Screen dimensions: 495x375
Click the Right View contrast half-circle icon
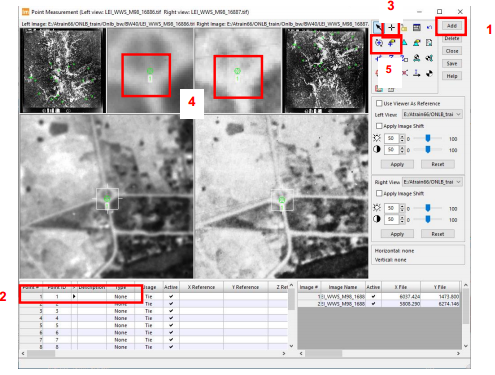click(x=377, y=219)
